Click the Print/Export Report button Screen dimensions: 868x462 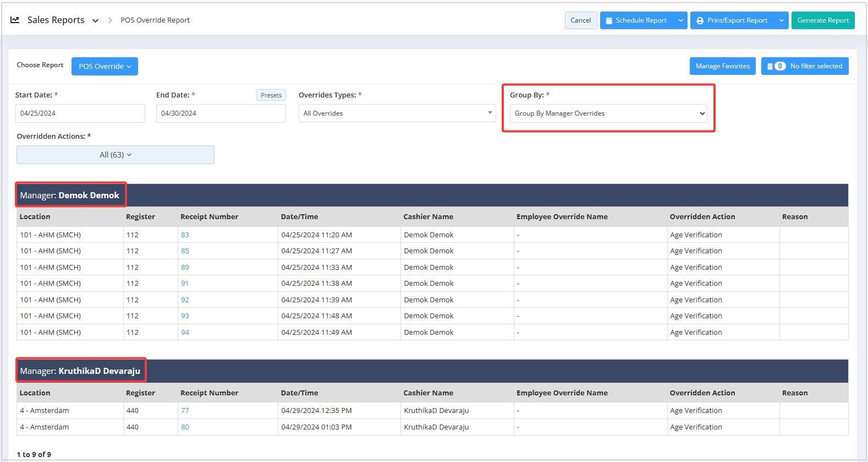[733, 20]
